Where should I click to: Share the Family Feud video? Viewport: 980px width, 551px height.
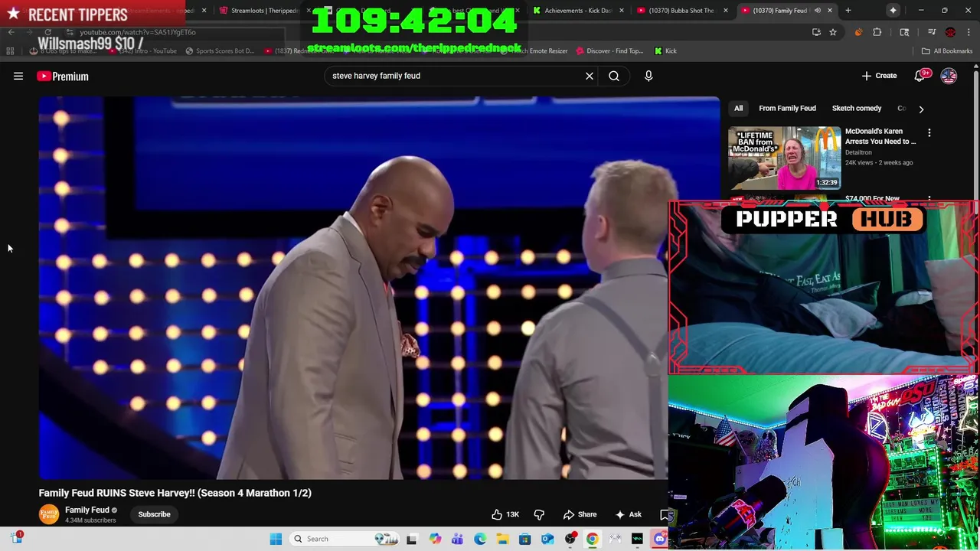click(580, 514)
